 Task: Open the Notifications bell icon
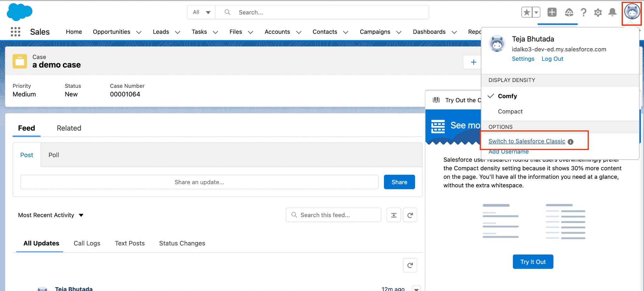pos(612,12)
